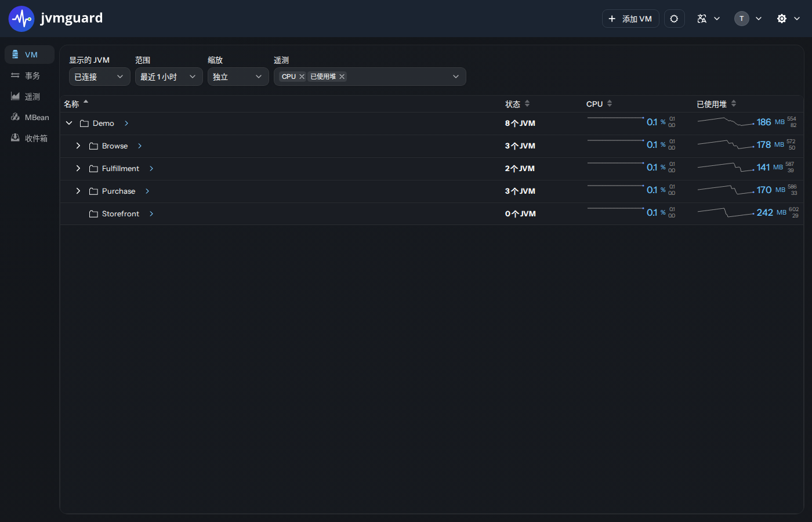Toggle the theme brightness icon button
This screenshot has width=812, height=522.
click(674, 19)
